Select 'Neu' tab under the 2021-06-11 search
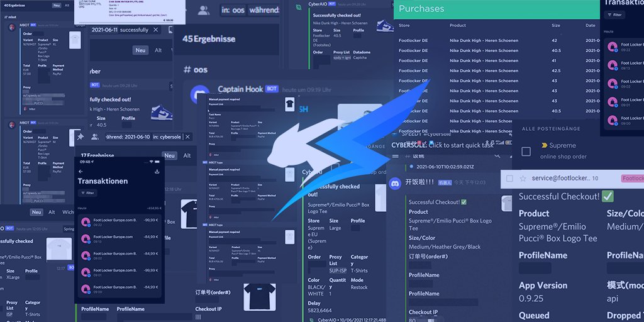Viewport: 644px width, 322px height. pyautogui.click(x=140, y=50)
